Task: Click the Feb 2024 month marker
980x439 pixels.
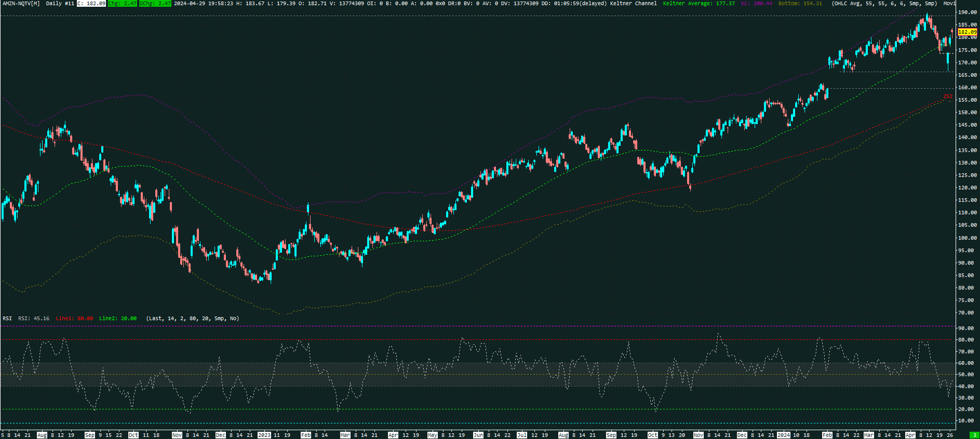Action: (827, 435)
